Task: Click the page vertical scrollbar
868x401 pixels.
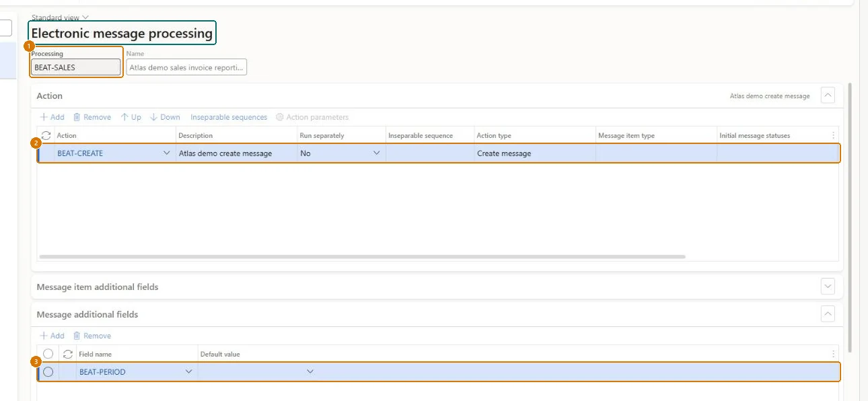Action: click(x=850, y=217)
